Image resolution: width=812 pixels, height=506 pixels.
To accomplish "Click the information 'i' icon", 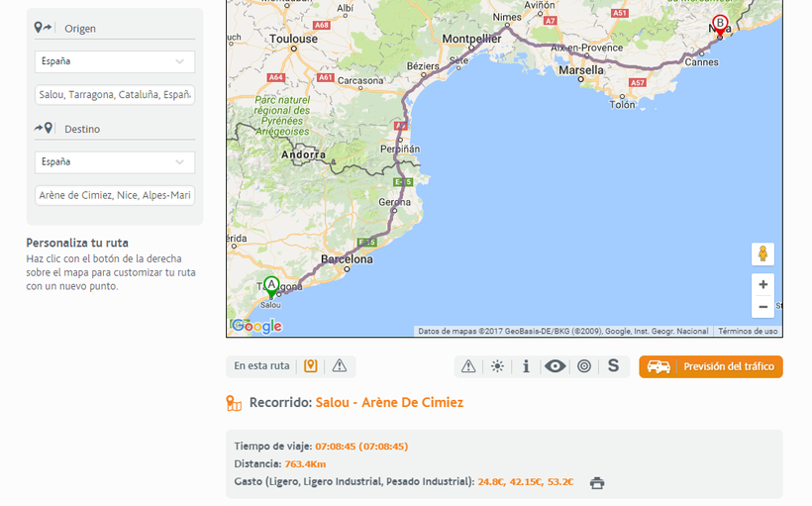I will click(526, 366).
